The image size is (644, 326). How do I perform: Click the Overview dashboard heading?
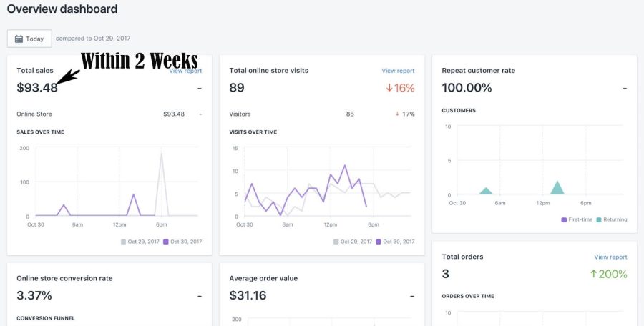[62, 9]
